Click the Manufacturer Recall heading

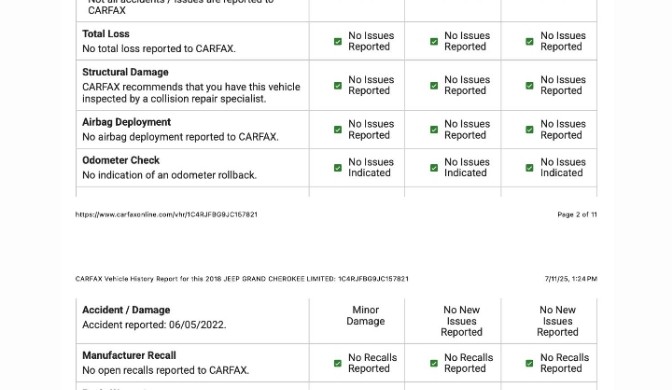(129, 355)
